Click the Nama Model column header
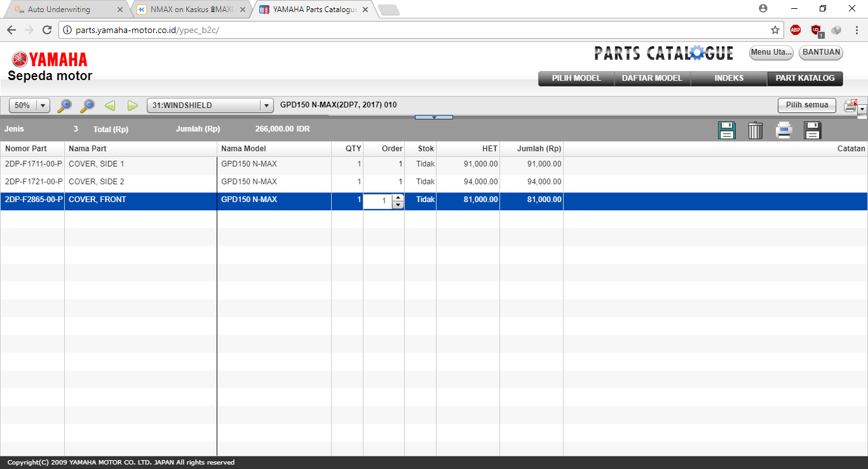 point(274,149)
